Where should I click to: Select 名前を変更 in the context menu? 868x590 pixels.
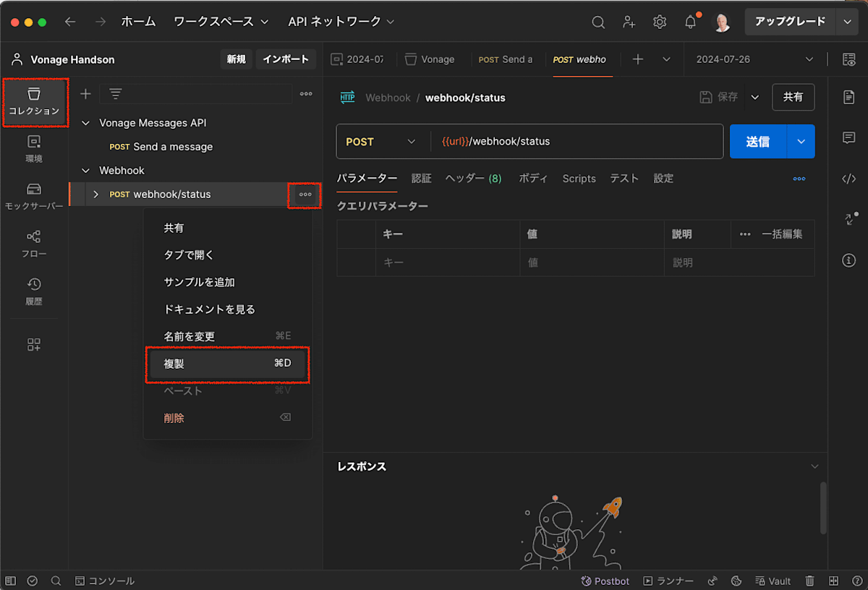click(x=228, y=336)
